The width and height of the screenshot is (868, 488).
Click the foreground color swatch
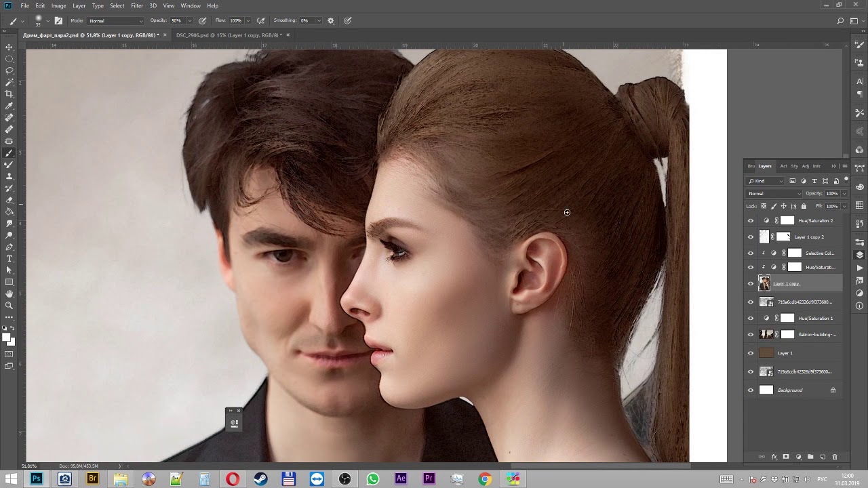coord(6,337)
